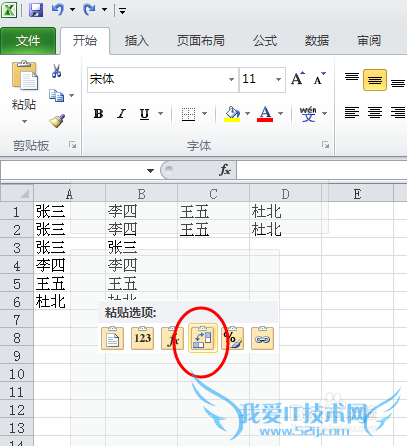Open the fill color dropdown arrow
This screenshot has width=407, height=446.
[x=247, y=114]
